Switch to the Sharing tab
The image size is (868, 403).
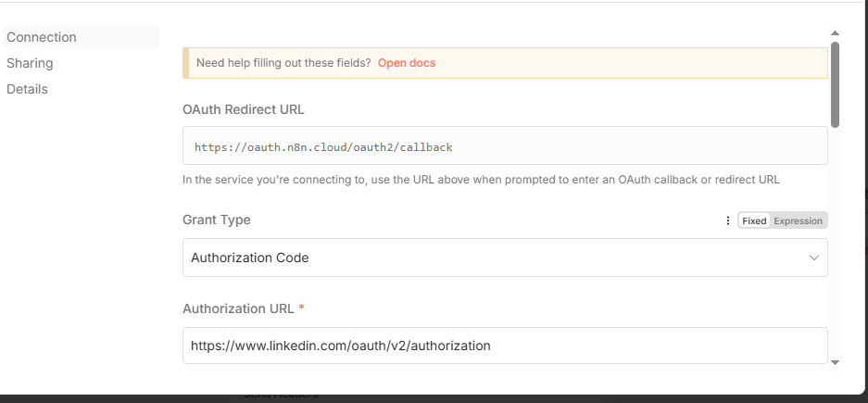click(x=30, y=63)
